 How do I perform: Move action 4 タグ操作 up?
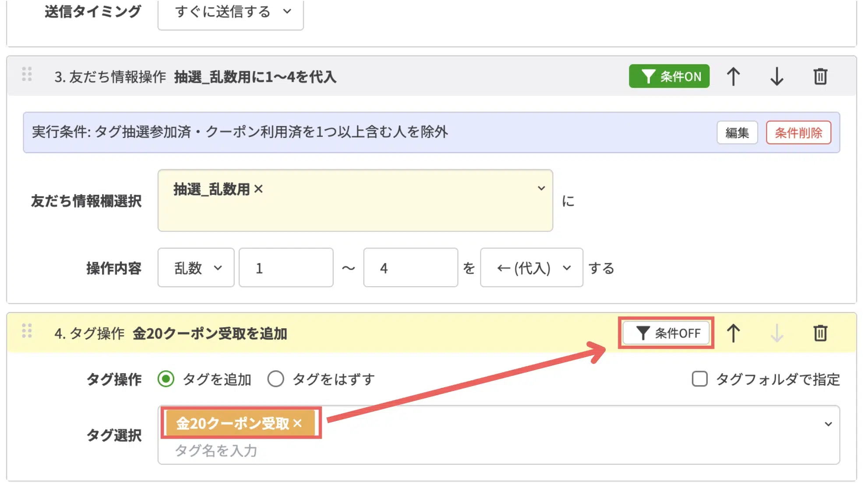[x=733, y=333]
